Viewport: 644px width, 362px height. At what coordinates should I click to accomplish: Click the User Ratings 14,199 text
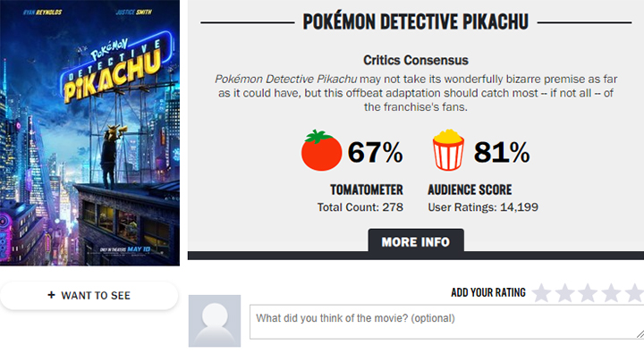[483, 207]
